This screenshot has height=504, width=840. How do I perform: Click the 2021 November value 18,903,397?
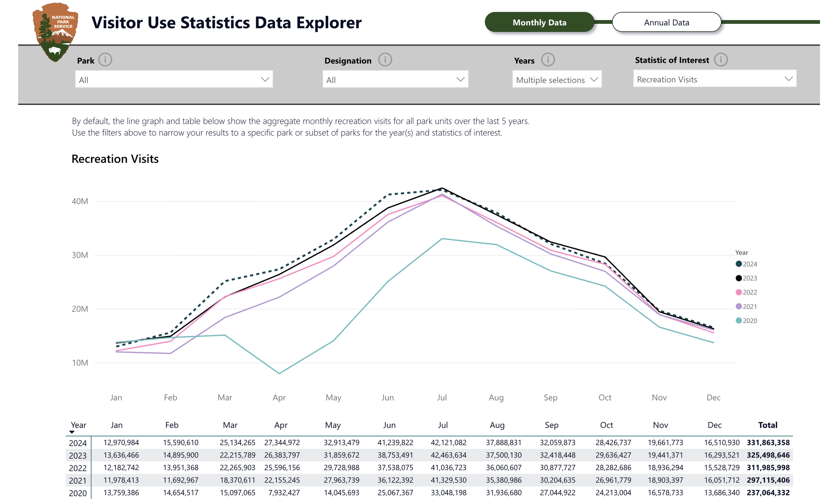(665, 480)
